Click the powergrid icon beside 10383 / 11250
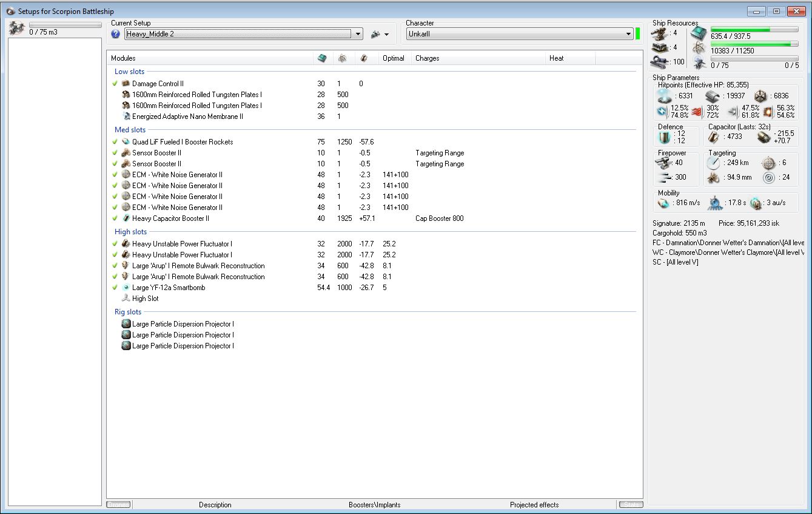This screenshot has width=812, height=514. point(699,48)
